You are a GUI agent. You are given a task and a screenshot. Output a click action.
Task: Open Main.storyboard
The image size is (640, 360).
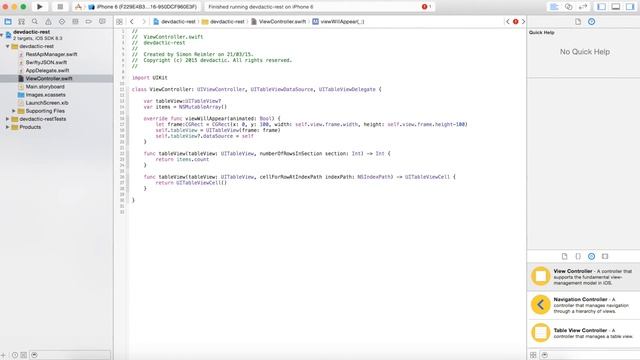pos(45,87)
